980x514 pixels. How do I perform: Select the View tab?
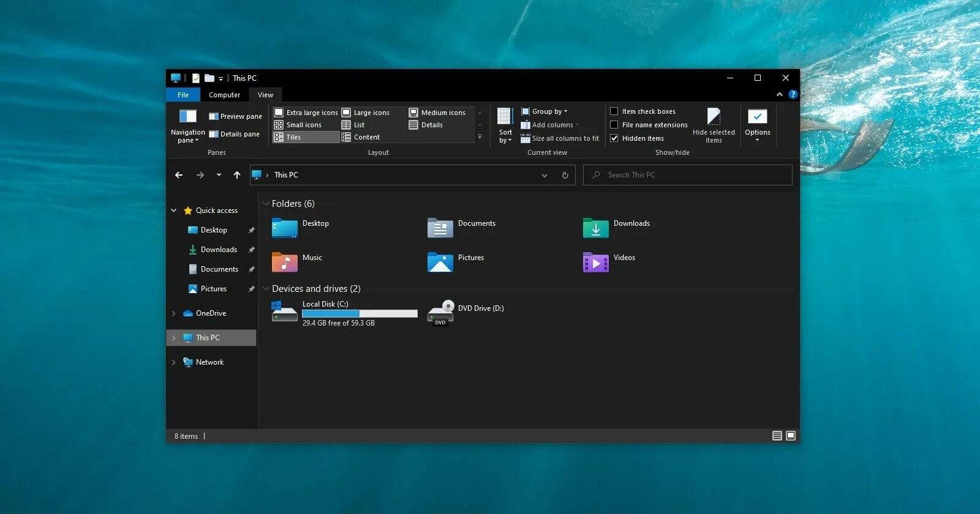[265, 95]
